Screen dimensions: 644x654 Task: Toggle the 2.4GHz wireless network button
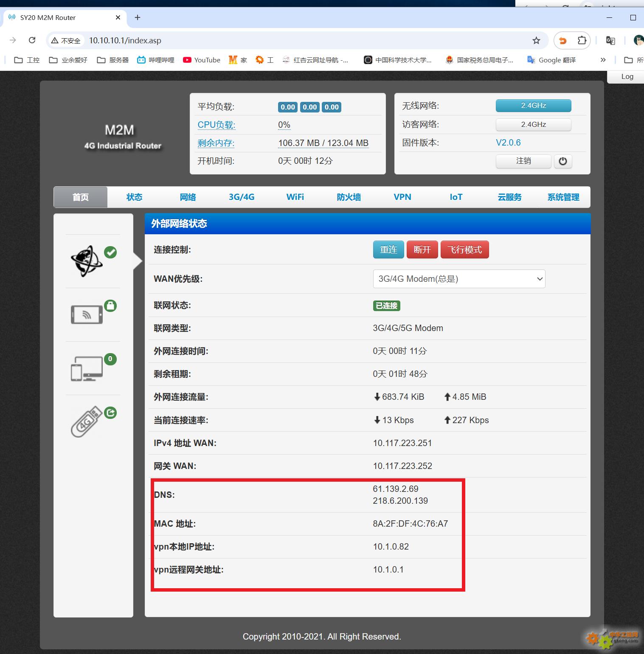coord(533,106)
